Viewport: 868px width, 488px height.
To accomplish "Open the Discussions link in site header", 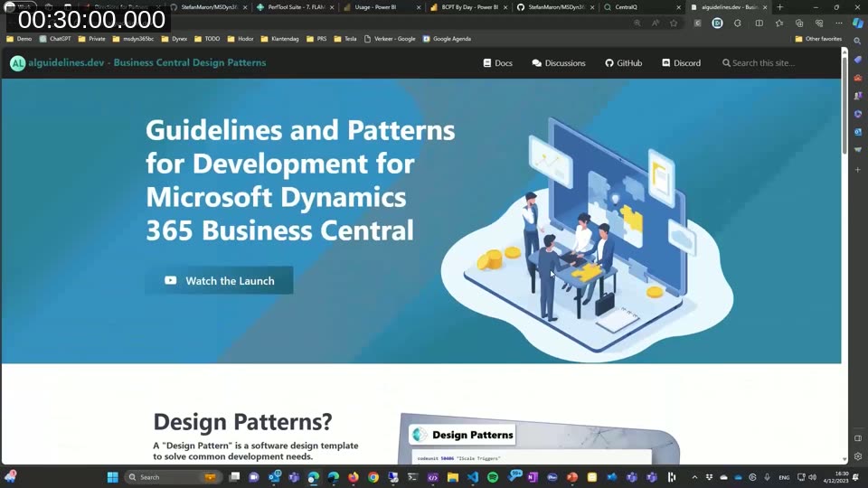I will click(559, 63).
